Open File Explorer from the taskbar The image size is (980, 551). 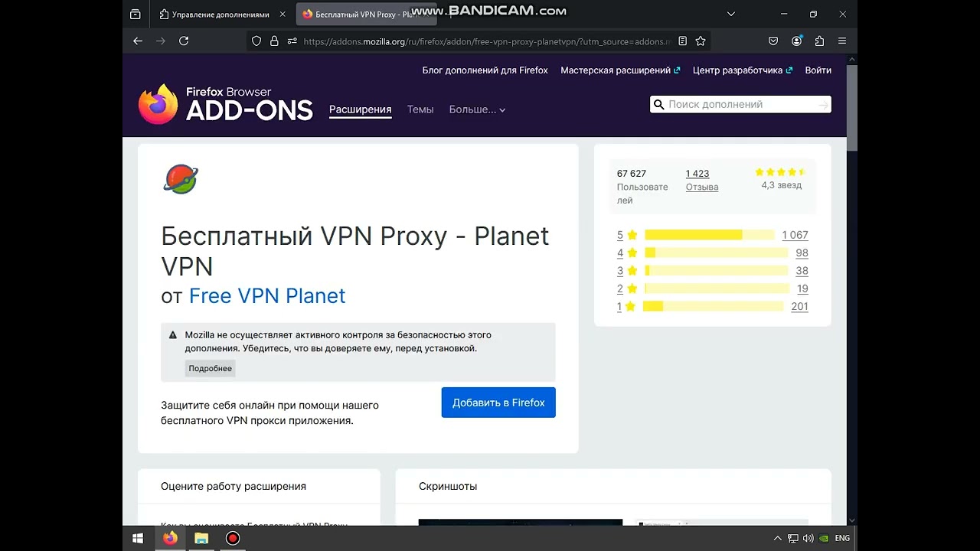201,538
